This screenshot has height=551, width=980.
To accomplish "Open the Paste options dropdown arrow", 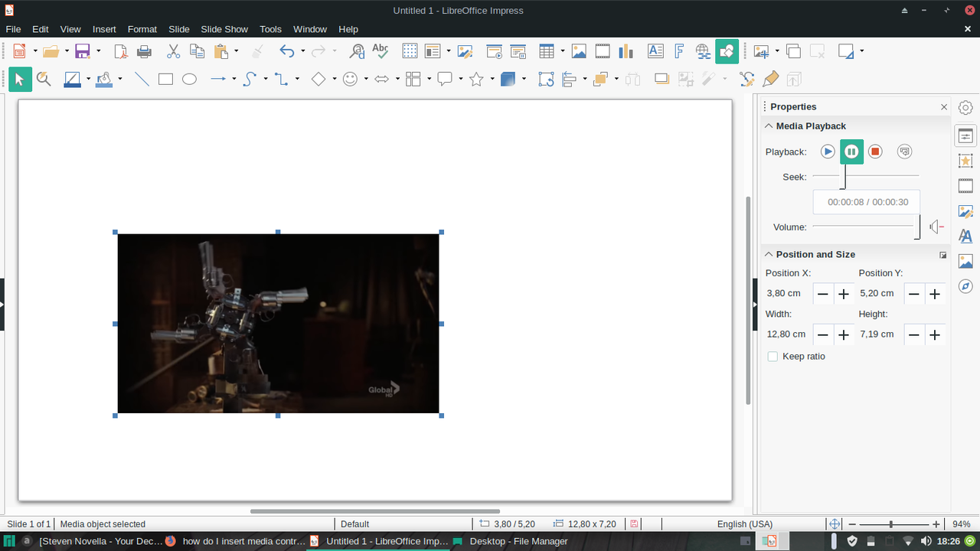I will pos(236,51).
